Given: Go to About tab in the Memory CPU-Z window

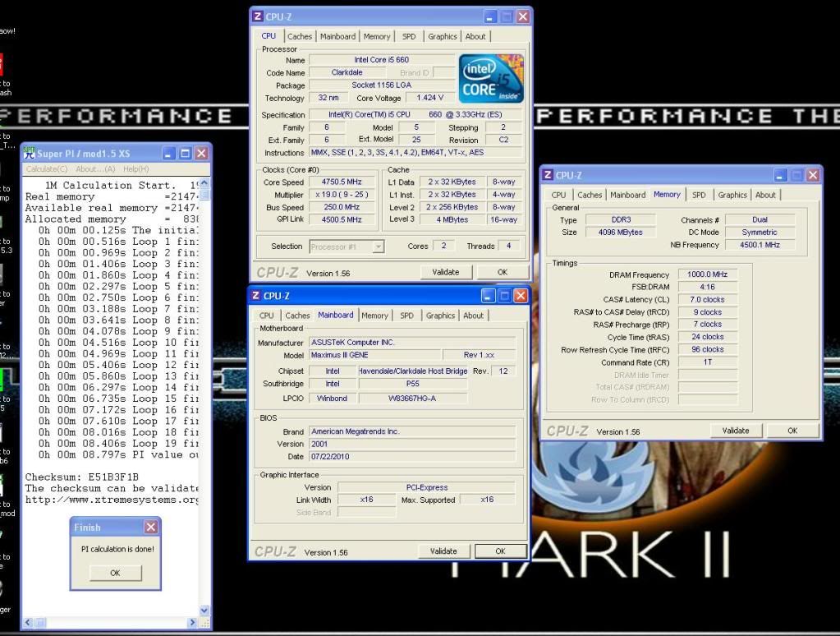Looking at the screenshot, I should (765, 196).
